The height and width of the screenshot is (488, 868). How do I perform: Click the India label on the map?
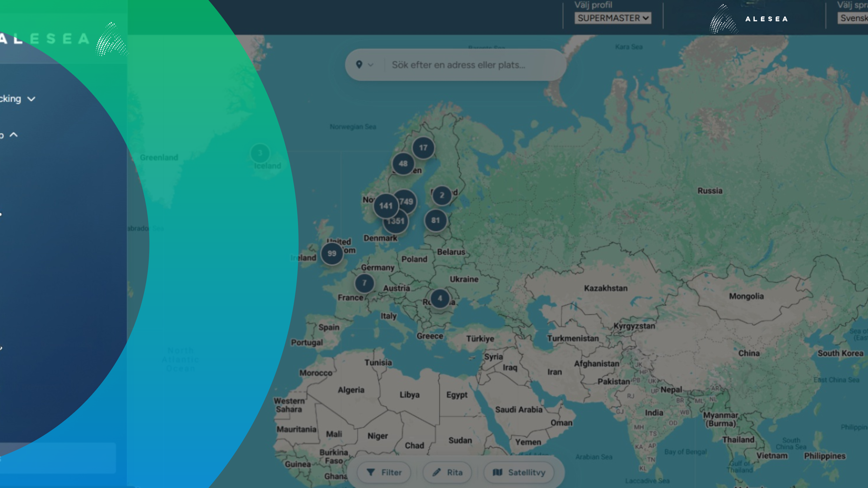(x=654, y=413)
